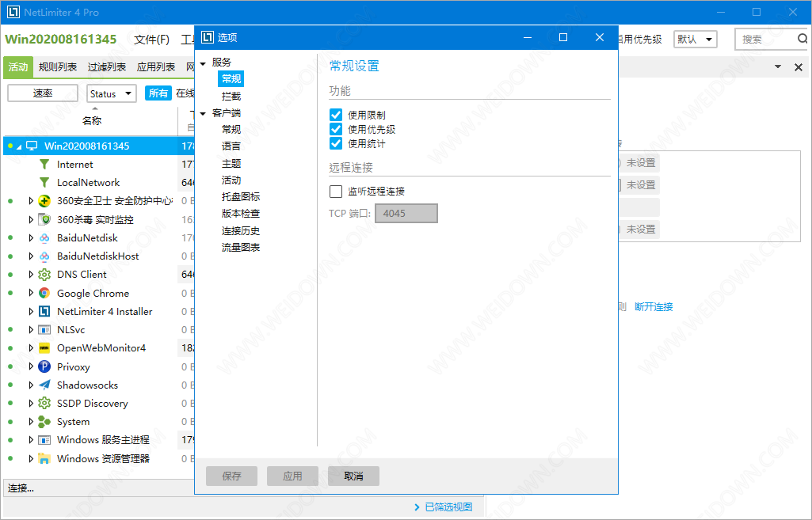Toggle the 使用统计 checkbox
This screenshot has height=520, width=812.
pos(336,143)
